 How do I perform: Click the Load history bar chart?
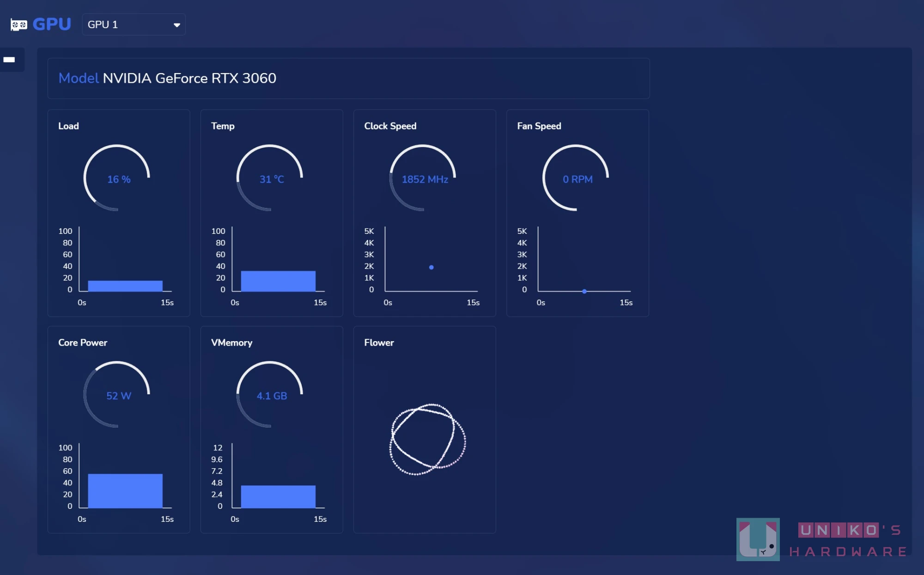tap(125, 286)
